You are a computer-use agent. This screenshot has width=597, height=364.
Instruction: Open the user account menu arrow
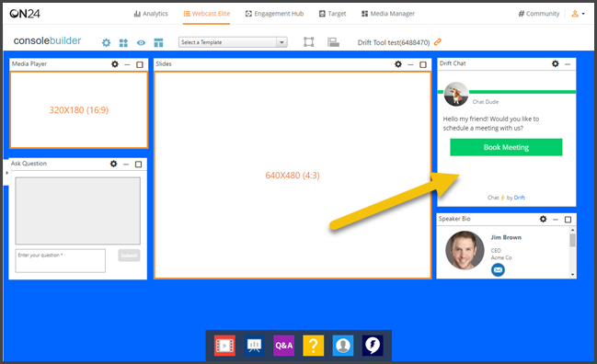[x=583, y=14]
